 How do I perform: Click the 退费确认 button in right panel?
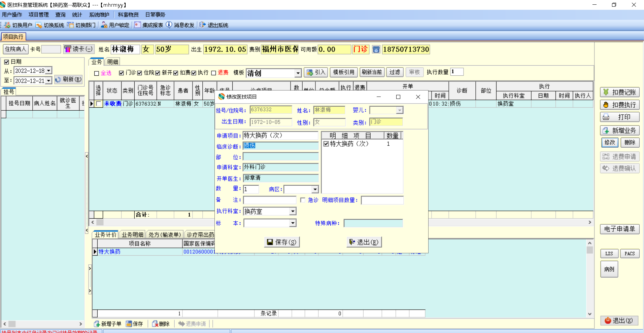pos(620,168)
